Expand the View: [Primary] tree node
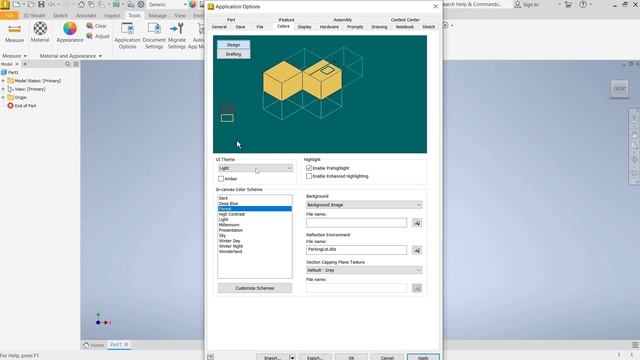The image size is (640, 360). click(3, 89)
